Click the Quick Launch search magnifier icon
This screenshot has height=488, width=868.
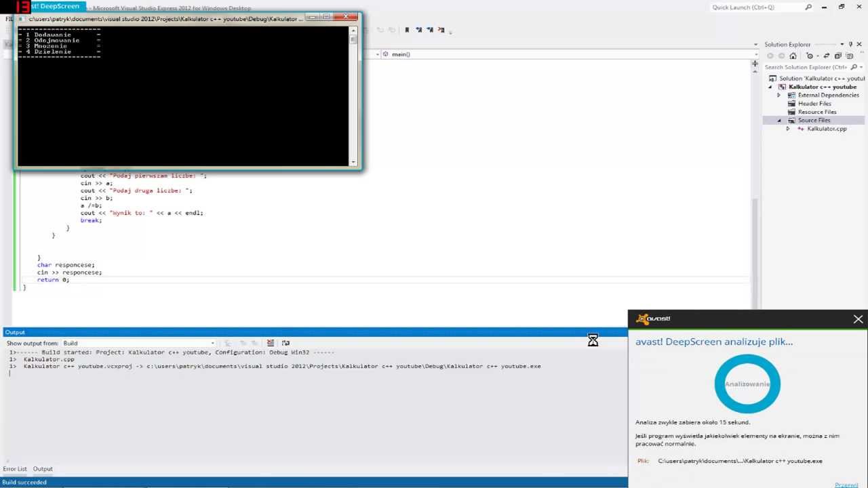pyautogui.click(x=808, y=7)
